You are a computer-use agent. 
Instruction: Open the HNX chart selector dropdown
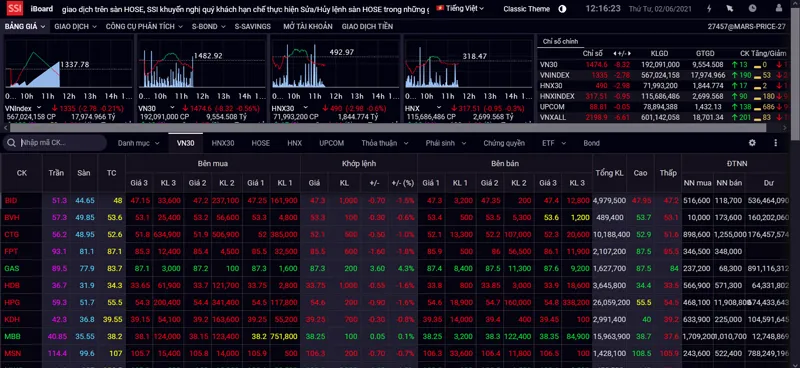tap(439, 108)
